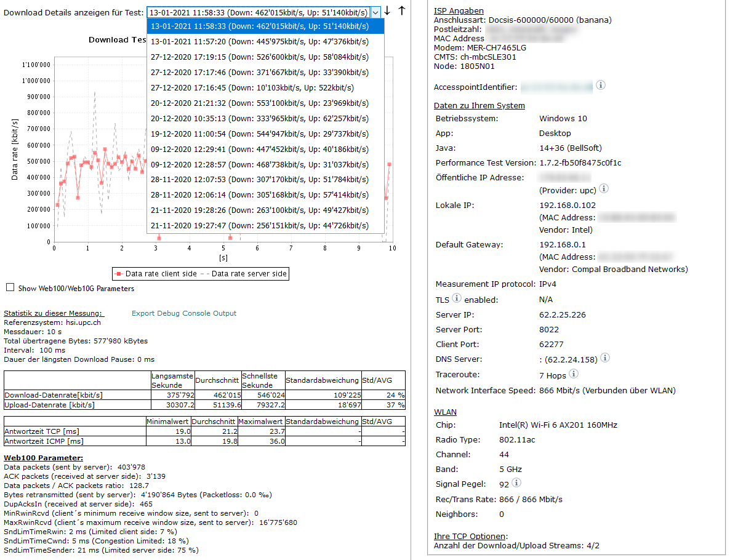Click info icon beside TLS label

pos(457,298)
